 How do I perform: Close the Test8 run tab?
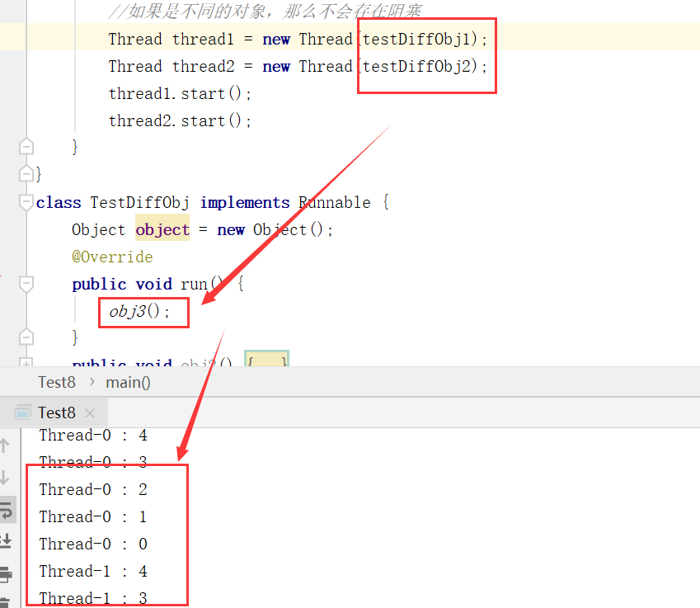coord(90,413)
